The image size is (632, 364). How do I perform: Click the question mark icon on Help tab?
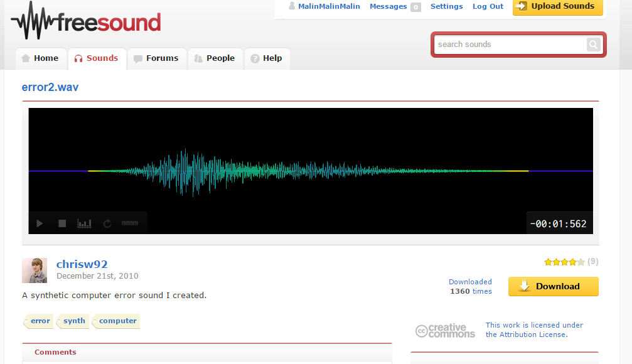255,58
